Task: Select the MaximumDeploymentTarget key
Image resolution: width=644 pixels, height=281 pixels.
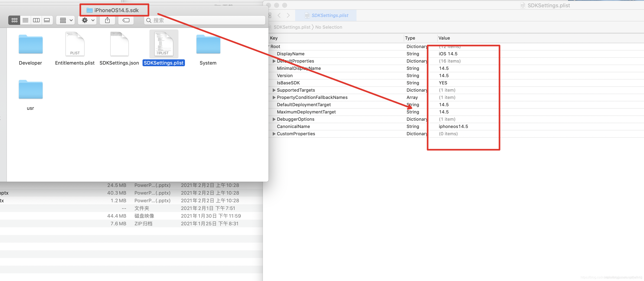Action: coord(306,112)
